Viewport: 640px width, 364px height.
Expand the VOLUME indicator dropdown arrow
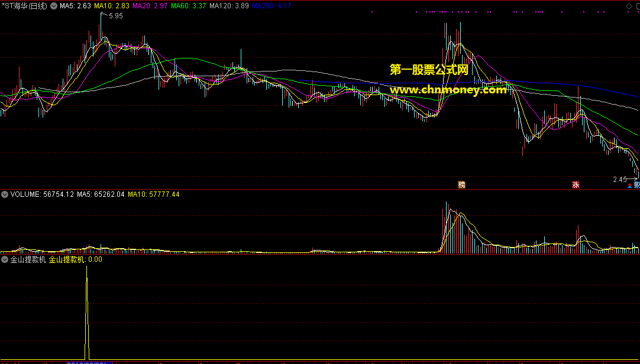5,194
